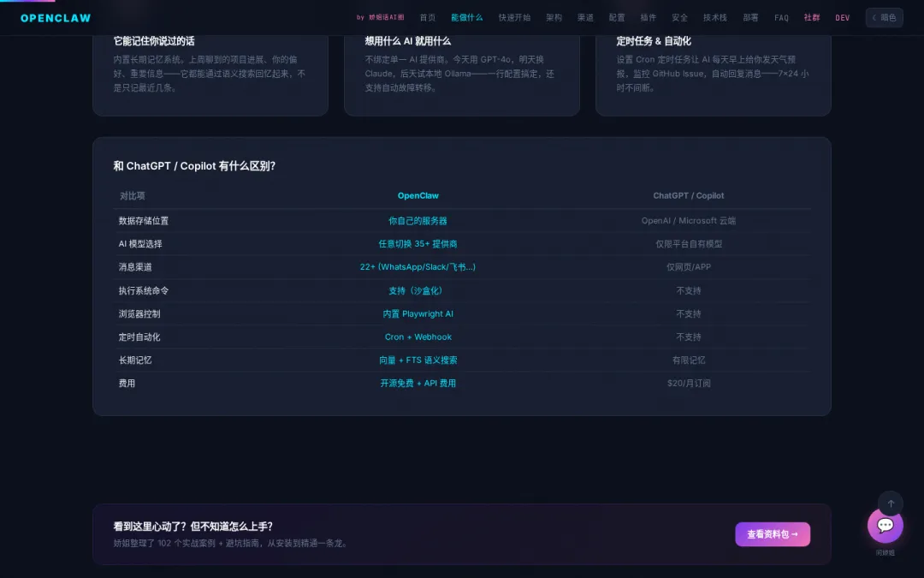Click the 22+ (WhatsApp/Slack/飞书...) cell
Image resolution: width=924 pixels, height=578 pixels.
[418, 267]
